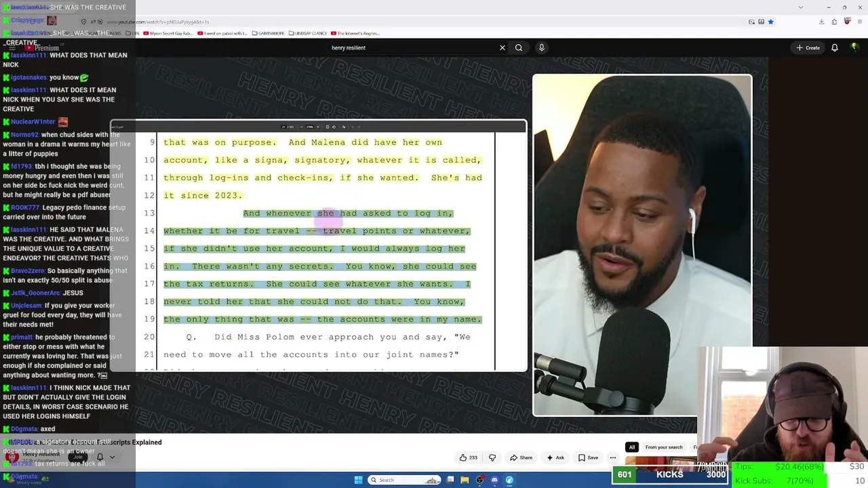Open more actions ellipsis beside Save
This screenshot has height=488, width=868.
pos(613,457)
